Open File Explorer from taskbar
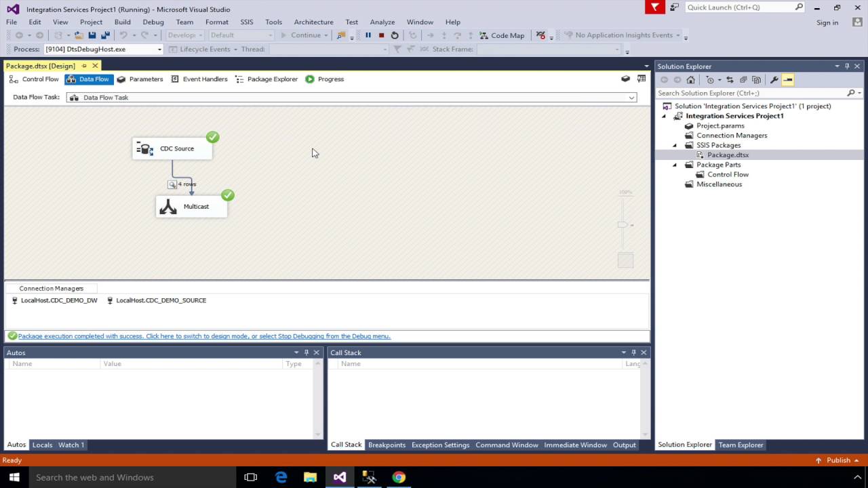Screen dimensions: 868x488 310,477
